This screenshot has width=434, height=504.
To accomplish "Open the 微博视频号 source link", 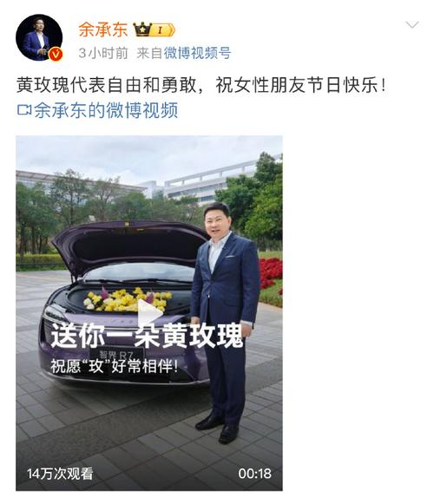I will (x=198, y=53).
